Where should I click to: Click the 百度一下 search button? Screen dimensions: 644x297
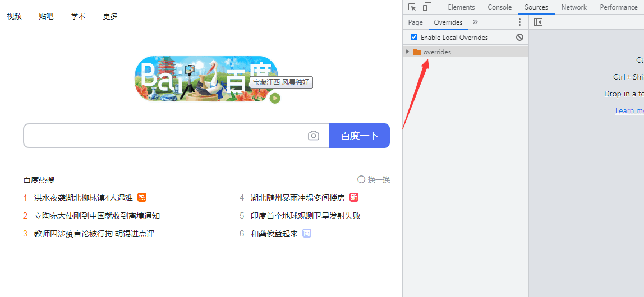pyautogui.click(x=360, y=136)
